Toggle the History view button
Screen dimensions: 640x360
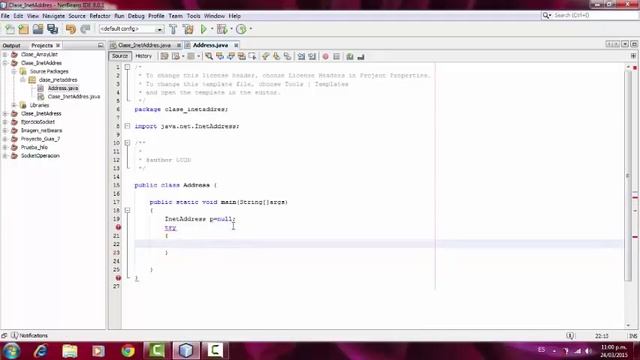(143, 56)
